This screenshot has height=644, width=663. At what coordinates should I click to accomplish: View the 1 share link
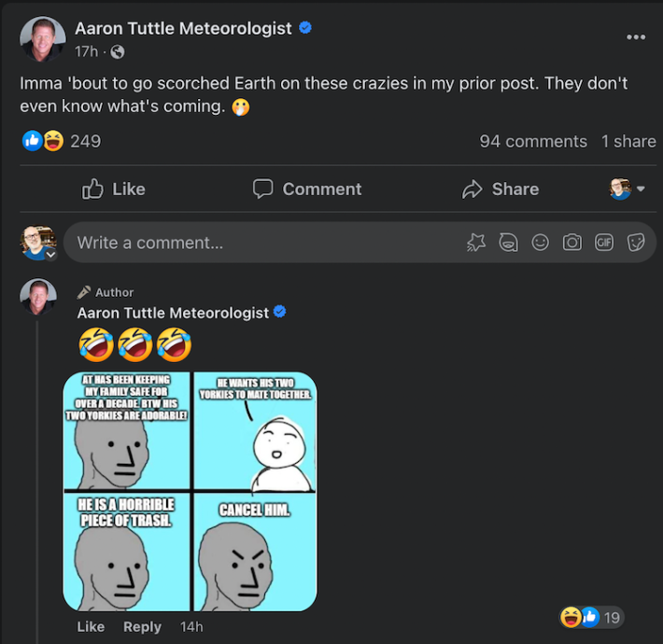coord(628,142)
